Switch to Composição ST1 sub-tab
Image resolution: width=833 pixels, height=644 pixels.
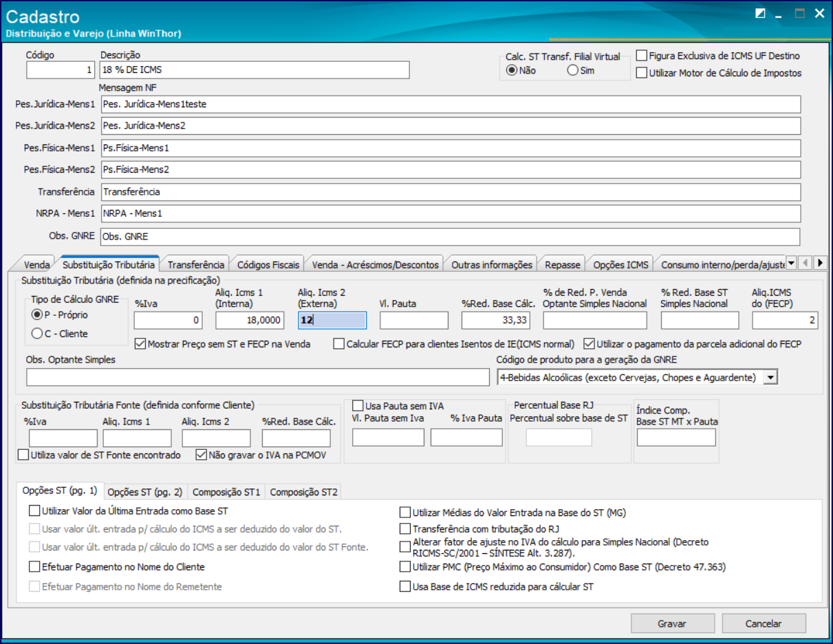tap(226, 492)
